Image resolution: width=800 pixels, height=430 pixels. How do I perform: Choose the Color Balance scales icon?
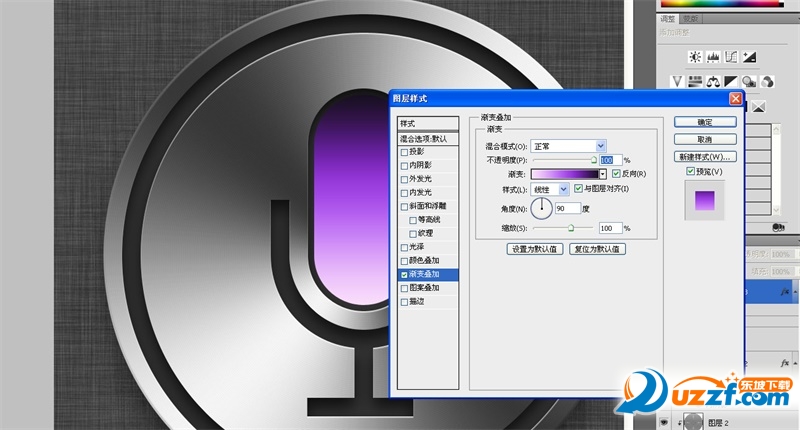[x=712, y=81]
